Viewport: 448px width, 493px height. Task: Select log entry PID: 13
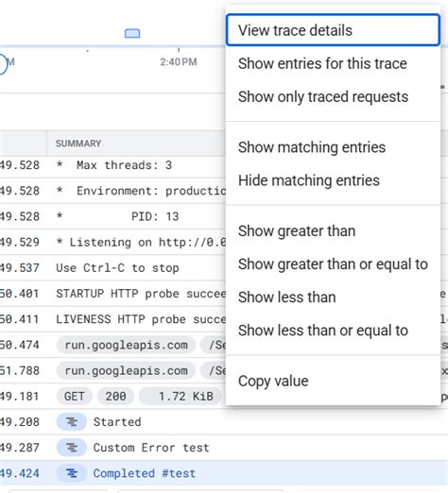point(117,216)
